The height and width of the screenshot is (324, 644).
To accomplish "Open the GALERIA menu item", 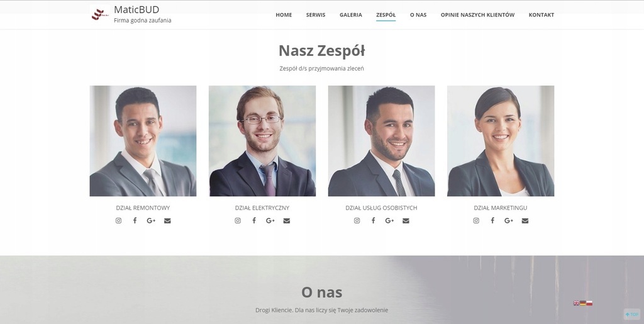I will click(351, 14).
